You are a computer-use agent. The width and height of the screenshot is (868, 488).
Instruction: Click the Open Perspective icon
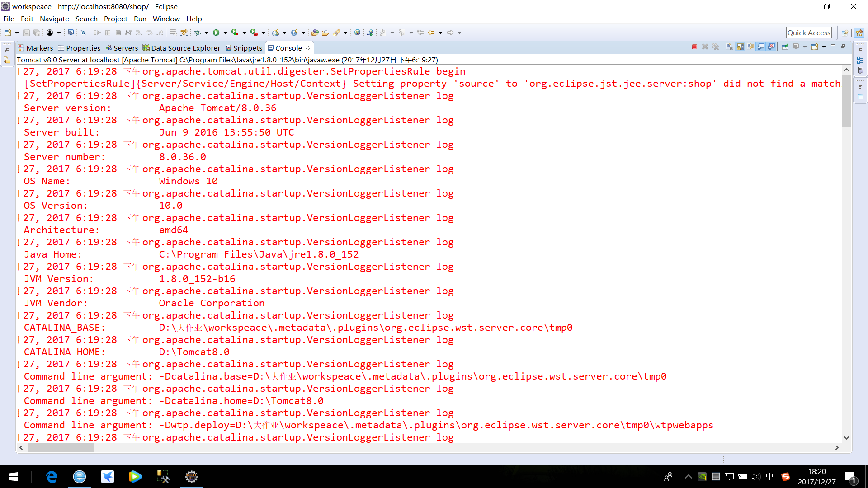pyautogui.click(x=844, y=33)
